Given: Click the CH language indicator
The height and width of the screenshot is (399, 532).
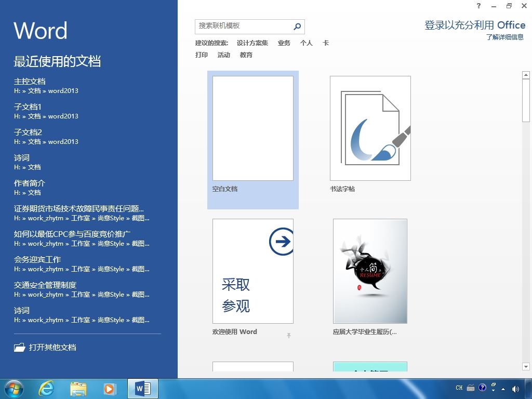Looking at the screenshot, I should [459, 388].
